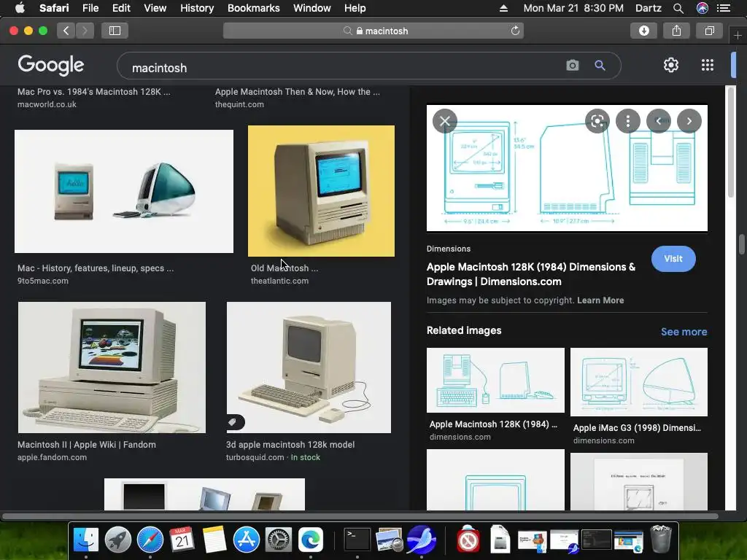Toggle the Safari sidebar button

click(x=115, y=31)
